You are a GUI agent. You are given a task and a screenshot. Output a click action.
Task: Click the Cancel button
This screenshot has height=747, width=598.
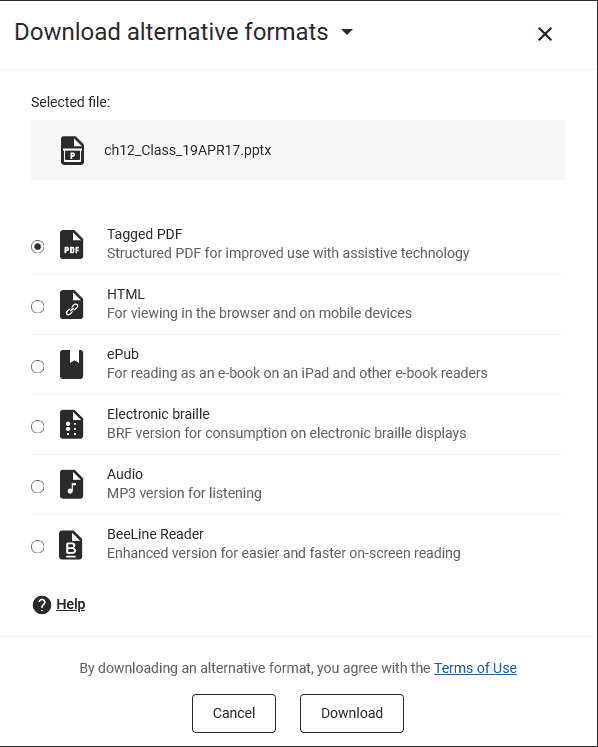[234, 713]
